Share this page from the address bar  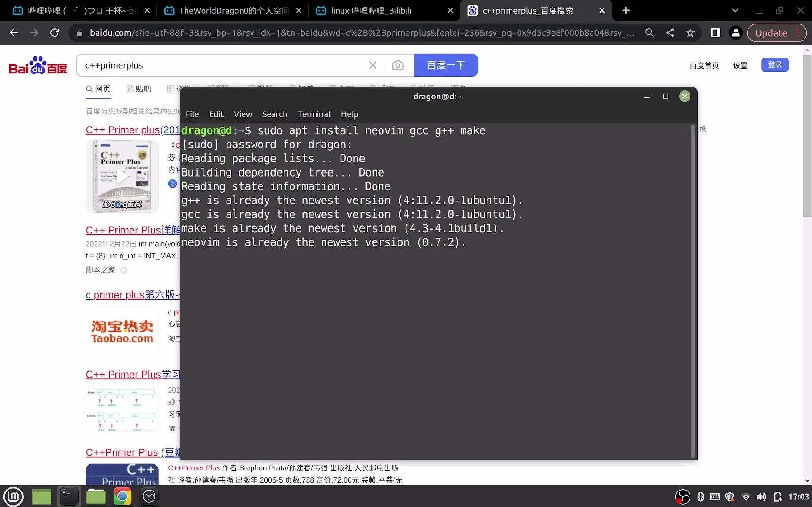click(670, 32)
